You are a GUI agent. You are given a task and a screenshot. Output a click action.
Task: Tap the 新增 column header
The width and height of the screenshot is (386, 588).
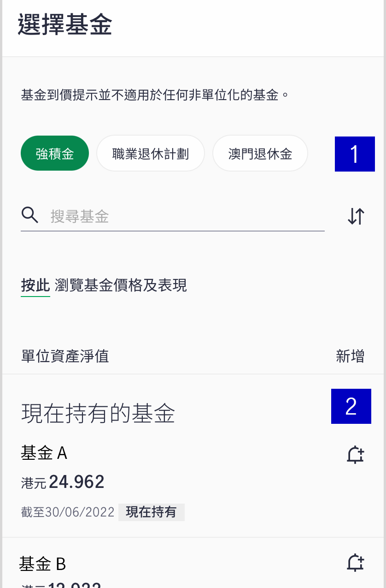pyautogui.click(x=350, y=356)
